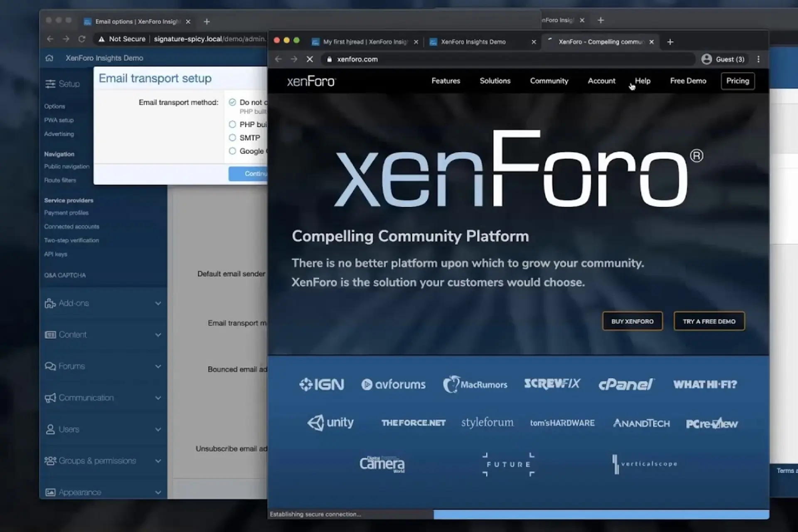Viewport: 798px width, 532px height.
Task: Click the styleforum logo
Action: click(487, 423)
